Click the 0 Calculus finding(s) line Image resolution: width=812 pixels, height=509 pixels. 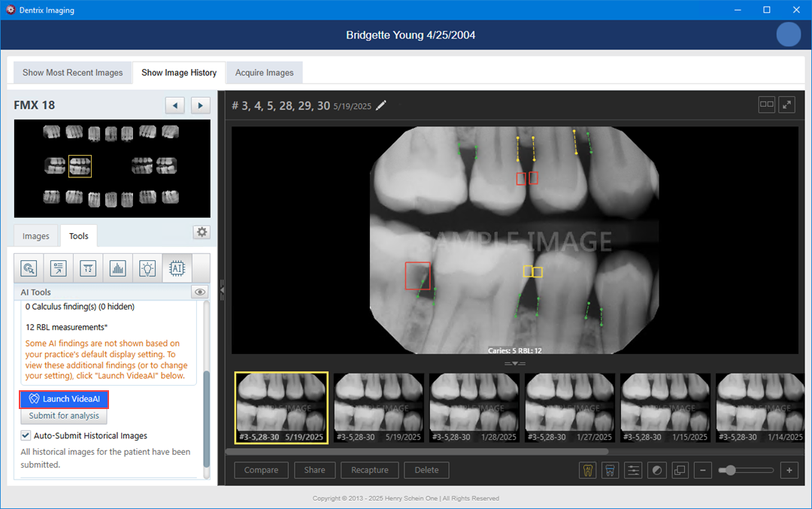[80, 307]
